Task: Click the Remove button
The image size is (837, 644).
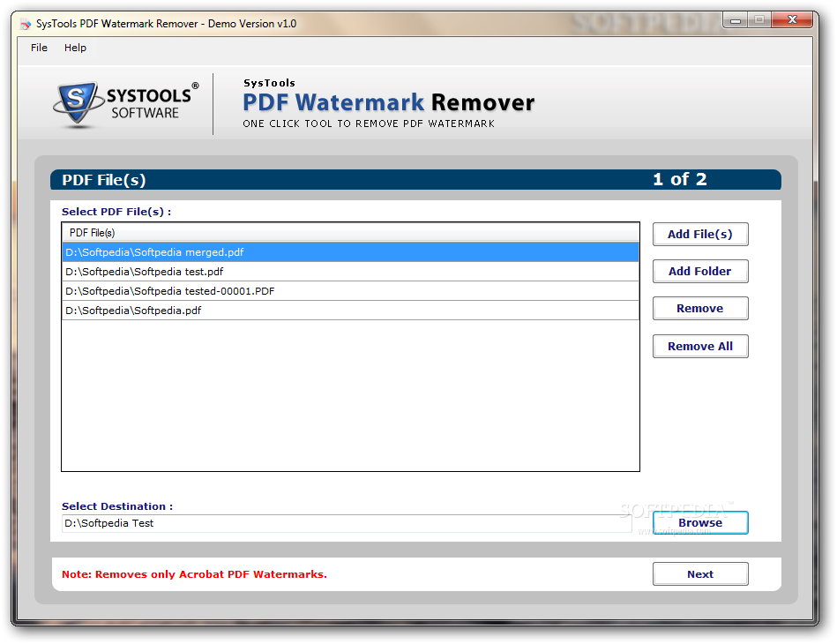Action: click(699, 308)
